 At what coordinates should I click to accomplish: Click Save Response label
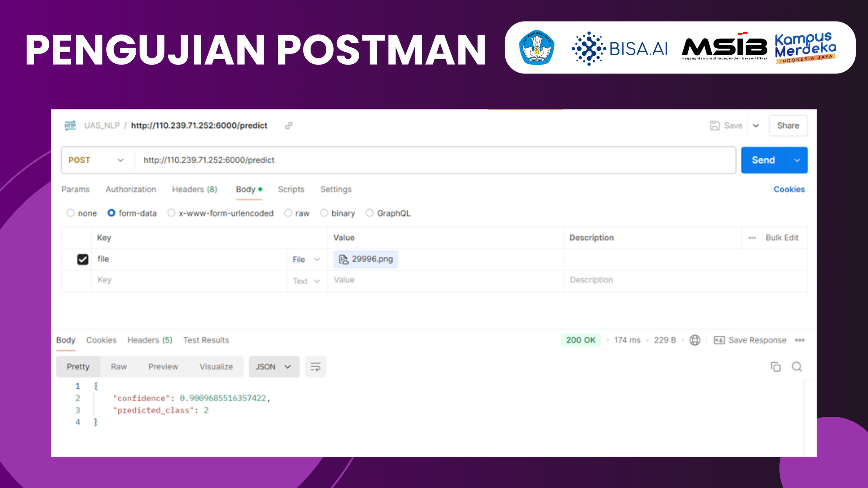[x=757, y=340]
